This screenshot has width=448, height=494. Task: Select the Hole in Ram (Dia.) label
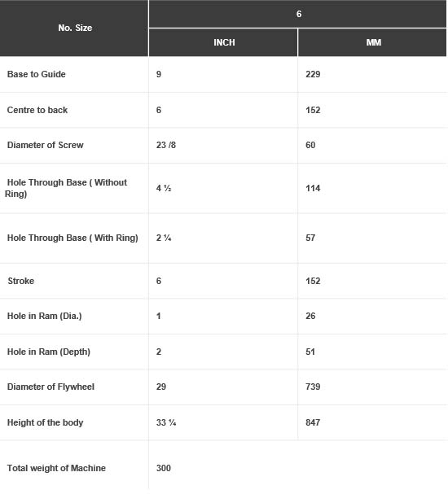[x=45, y=316]
